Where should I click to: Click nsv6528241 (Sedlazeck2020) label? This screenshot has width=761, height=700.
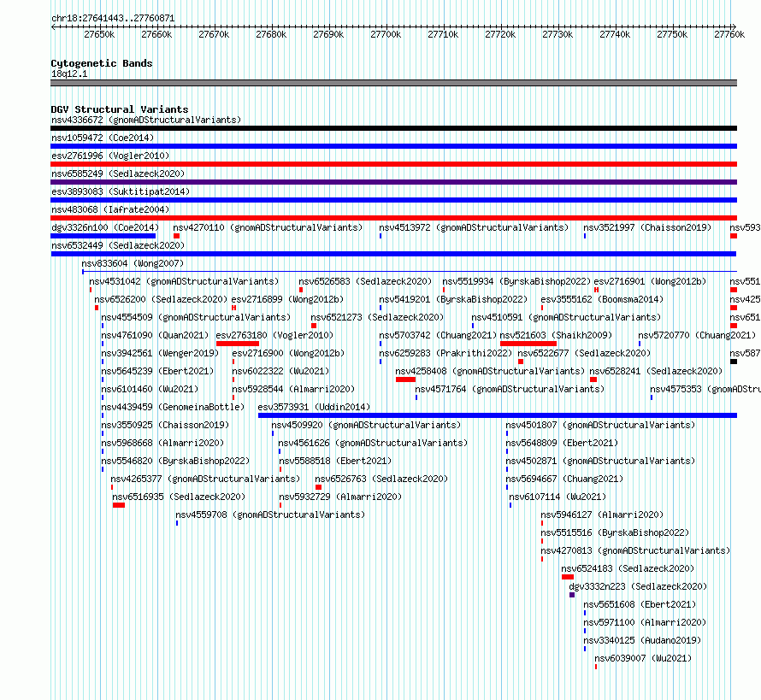point(656,371)
